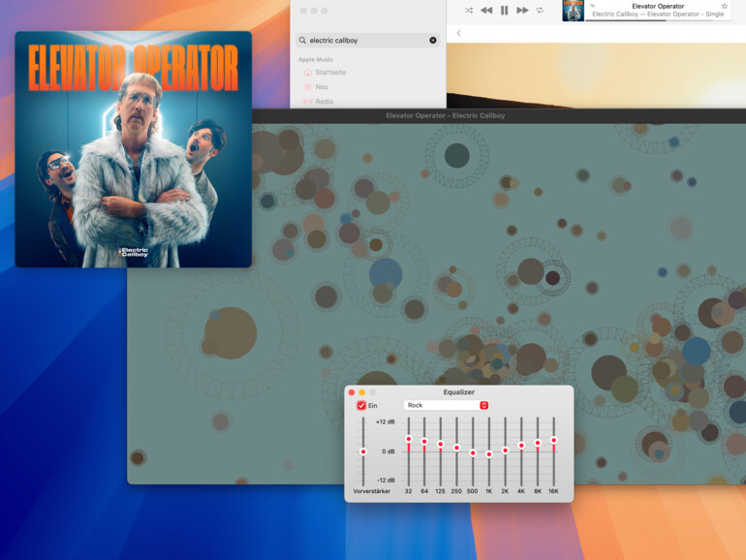The width and height of the screenshot is (746, 560).
Task: Open the Rock preset dropdown
Action: point(446,405)
